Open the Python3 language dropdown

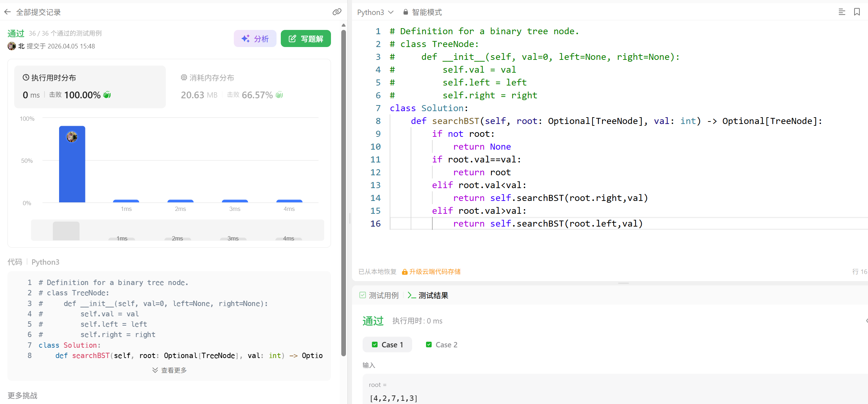click(375, 12)
